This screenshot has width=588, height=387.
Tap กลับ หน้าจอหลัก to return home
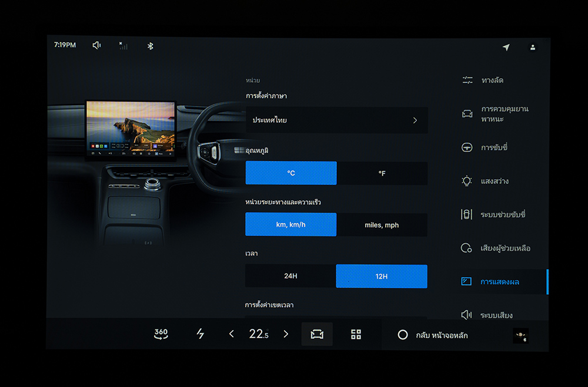click(442, 335)
